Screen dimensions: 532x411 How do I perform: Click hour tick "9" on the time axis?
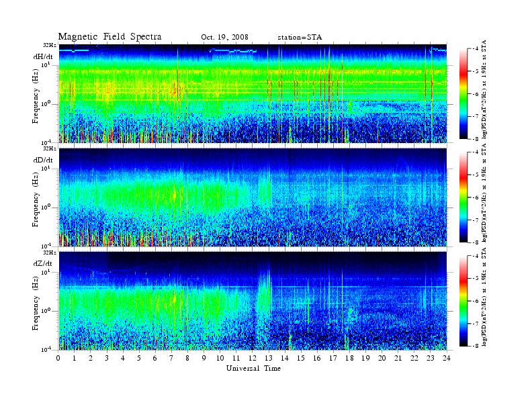click(204, 358)
